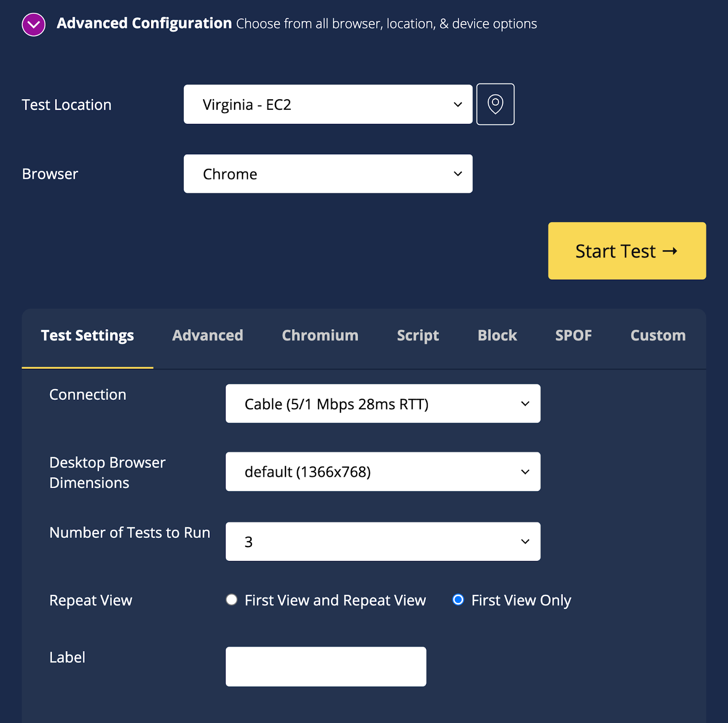The width and height of the screenshot is (728, 723).
Task: Click the chevron arrow in Connection dropdown
Action: click(525, 404)
